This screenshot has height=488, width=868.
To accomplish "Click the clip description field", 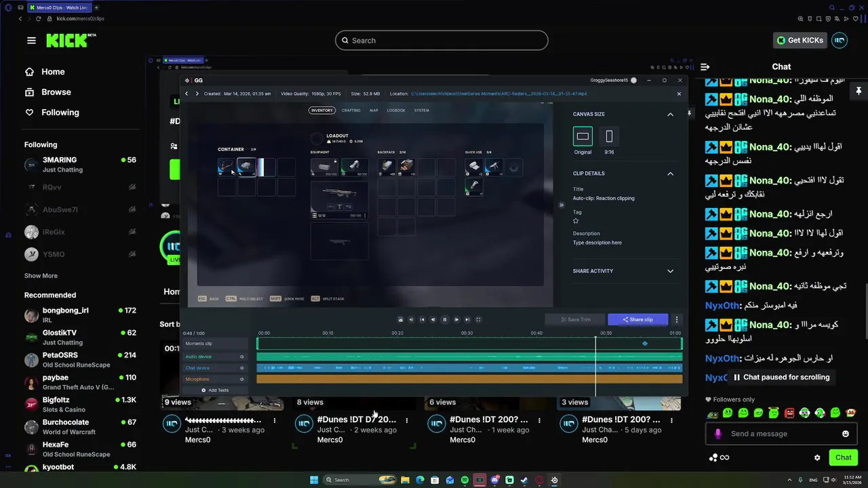I will (597, 243).
